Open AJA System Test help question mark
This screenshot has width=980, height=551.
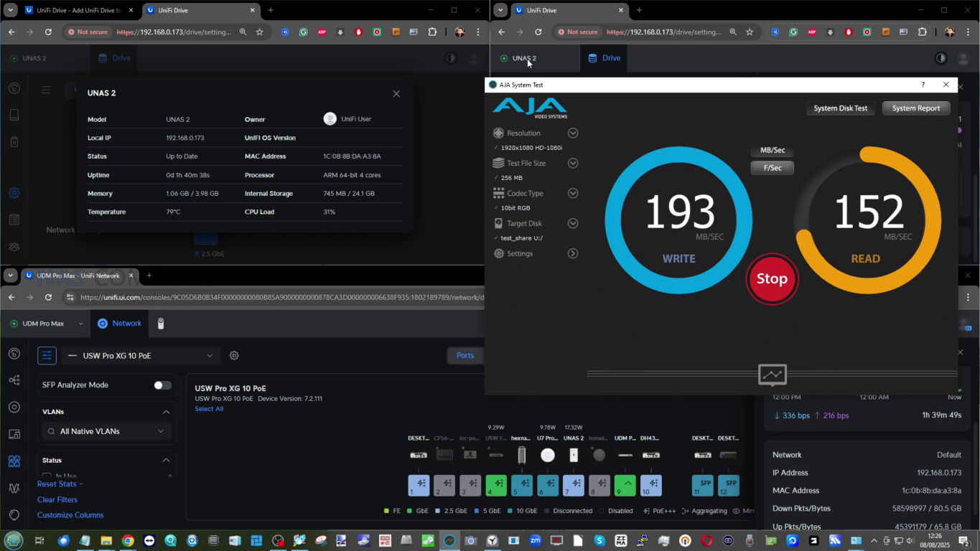923,85
